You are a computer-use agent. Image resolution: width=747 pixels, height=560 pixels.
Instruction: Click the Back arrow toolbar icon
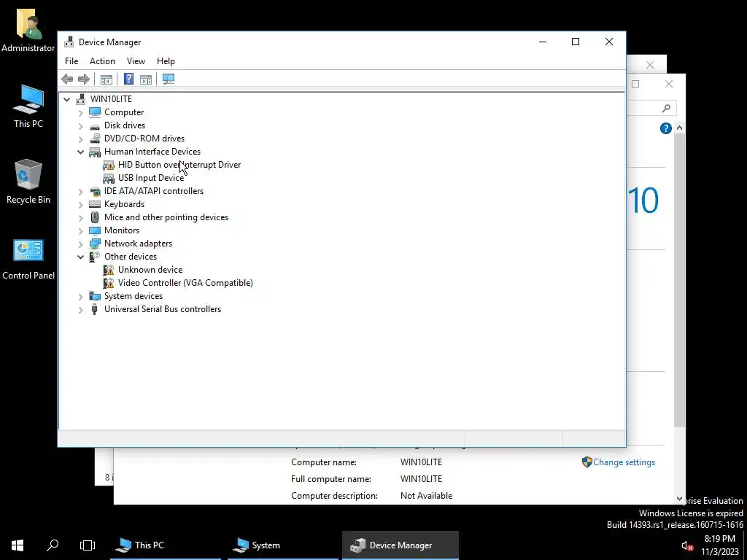pos(67,79)
